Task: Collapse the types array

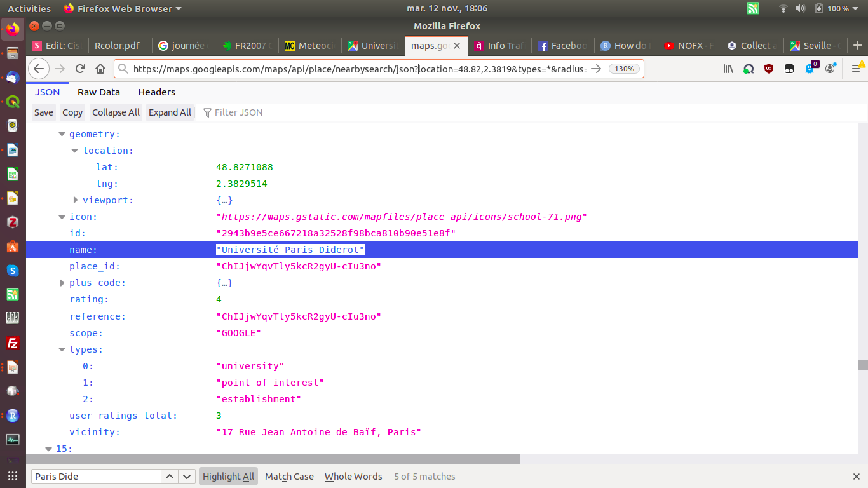Action: tap(62, 349)
